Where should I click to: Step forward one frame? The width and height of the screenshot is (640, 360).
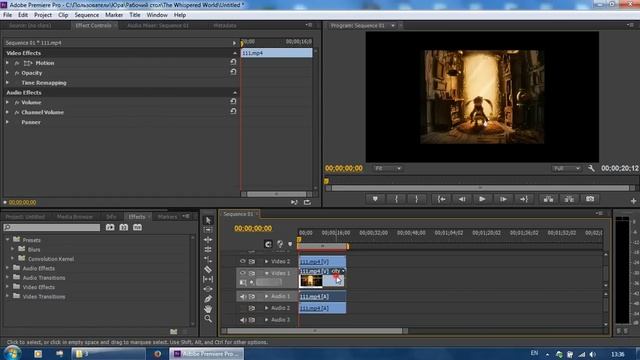click(x=503, y=199)
